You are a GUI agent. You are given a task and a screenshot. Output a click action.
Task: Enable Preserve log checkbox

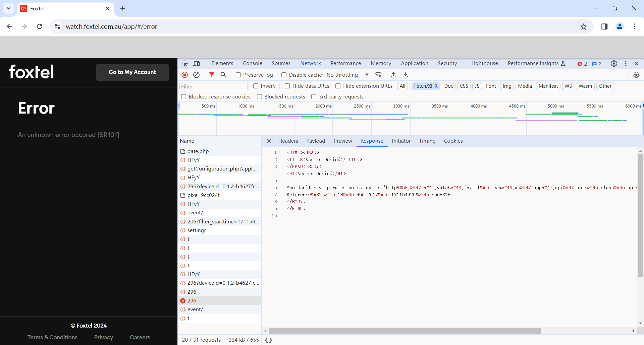[x=238, y=75]
